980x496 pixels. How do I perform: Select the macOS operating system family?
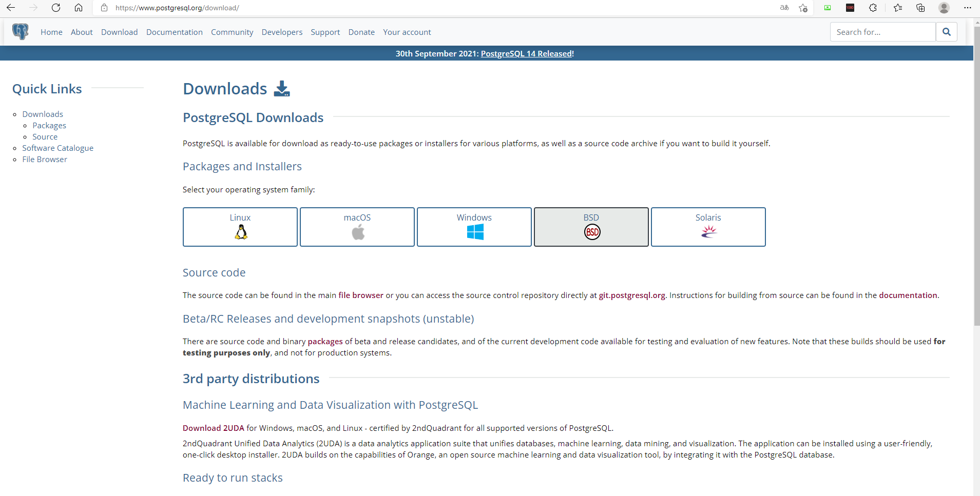pos(357,227)
